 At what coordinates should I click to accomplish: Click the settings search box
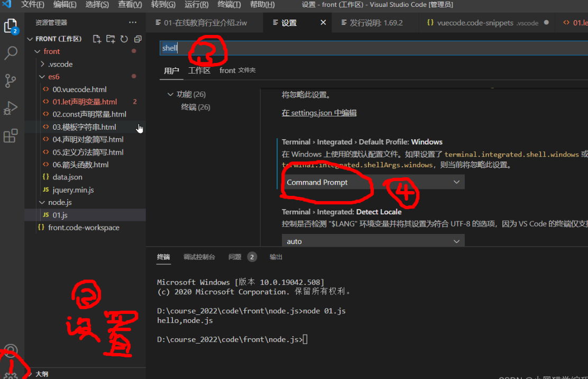370,48
